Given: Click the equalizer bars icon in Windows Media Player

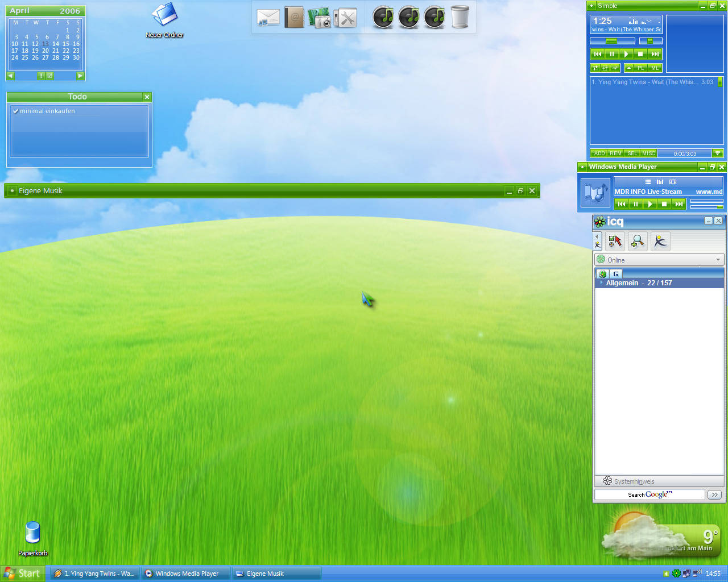Looking at the screenshot, I should coord(660,182).
